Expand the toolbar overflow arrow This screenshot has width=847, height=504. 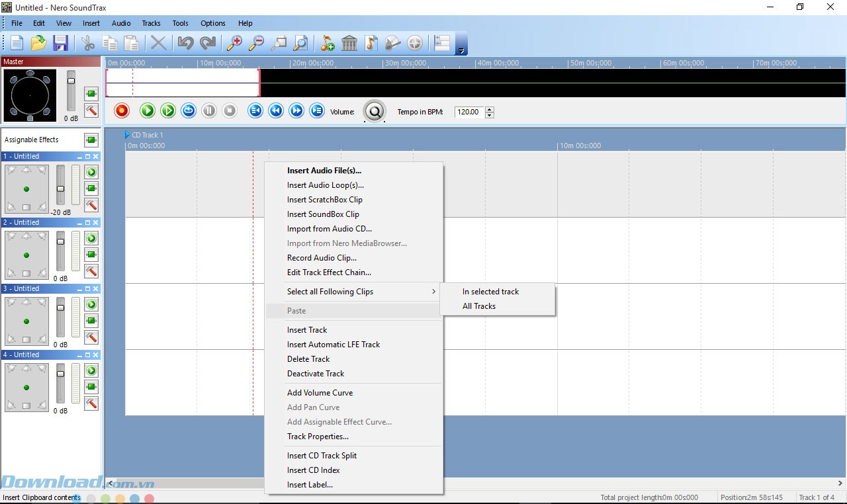point(461,51)
